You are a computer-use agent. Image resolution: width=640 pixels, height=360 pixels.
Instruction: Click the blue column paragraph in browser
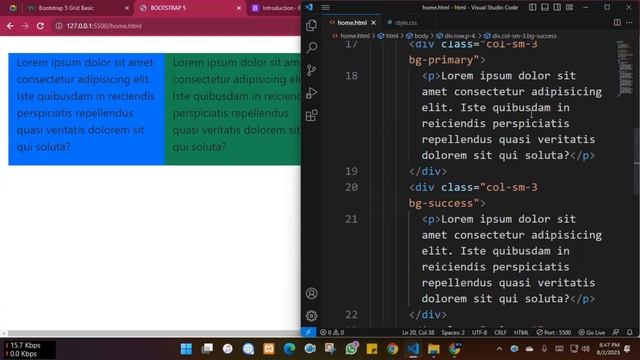pyautogui.click(x=86, y=104)
